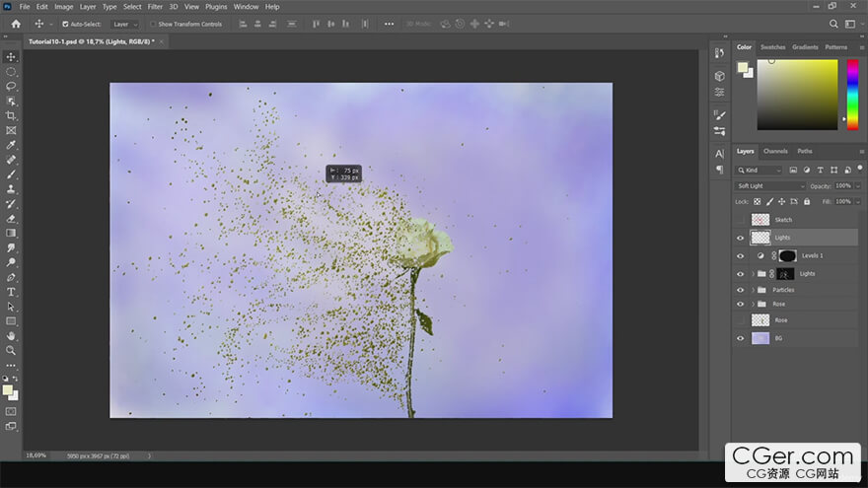Switch to the Swatches tab

tap(772, 47)
